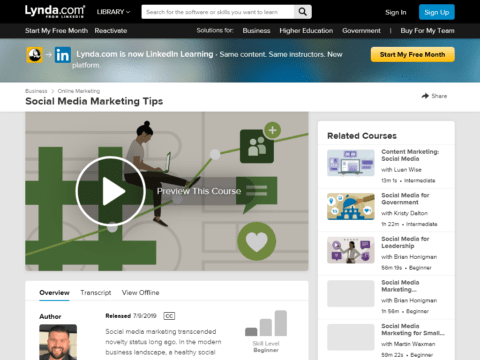
Task: Focus the course search field
Action: coord(218,12)
